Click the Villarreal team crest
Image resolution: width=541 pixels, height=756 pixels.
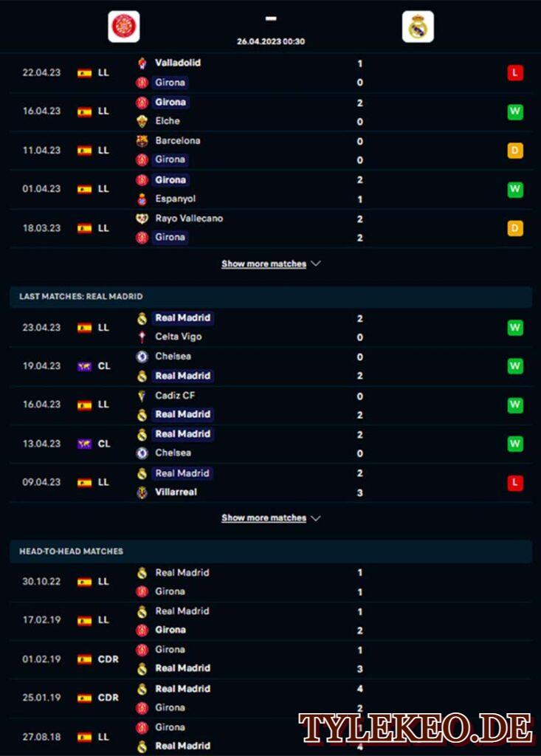point(142,492)
